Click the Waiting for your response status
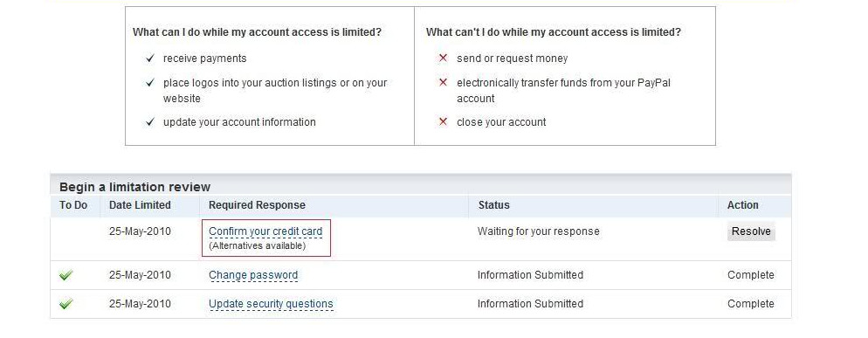 [539, 231]
